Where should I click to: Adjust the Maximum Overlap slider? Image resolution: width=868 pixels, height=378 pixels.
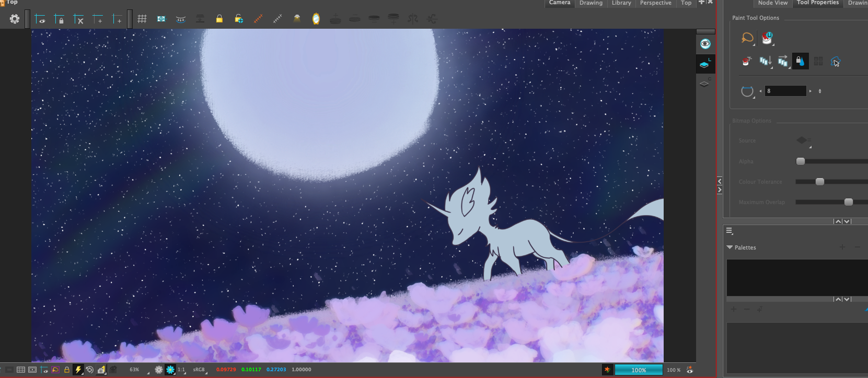click(849, 202)
